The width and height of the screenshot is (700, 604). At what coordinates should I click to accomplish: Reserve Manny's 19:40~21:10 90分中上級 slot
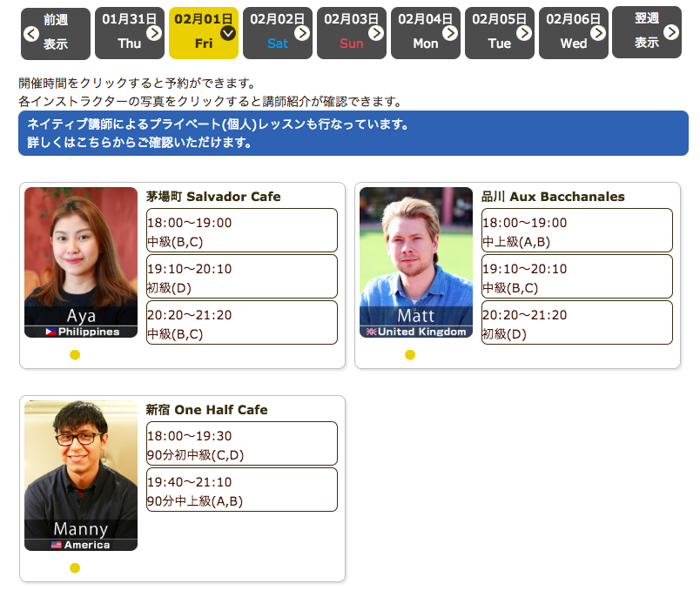(241, 490)
